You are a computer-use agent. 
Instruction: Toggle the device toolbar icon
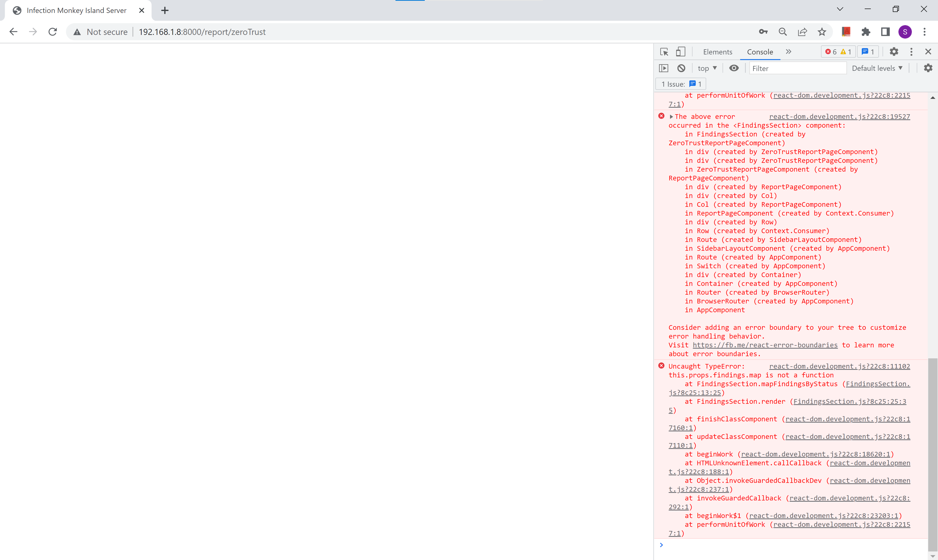(x=681, y=52)
